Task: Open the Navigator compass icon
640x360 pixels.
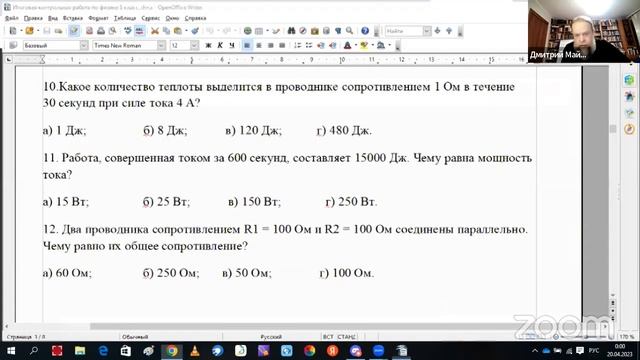Action: coord(303,31)
